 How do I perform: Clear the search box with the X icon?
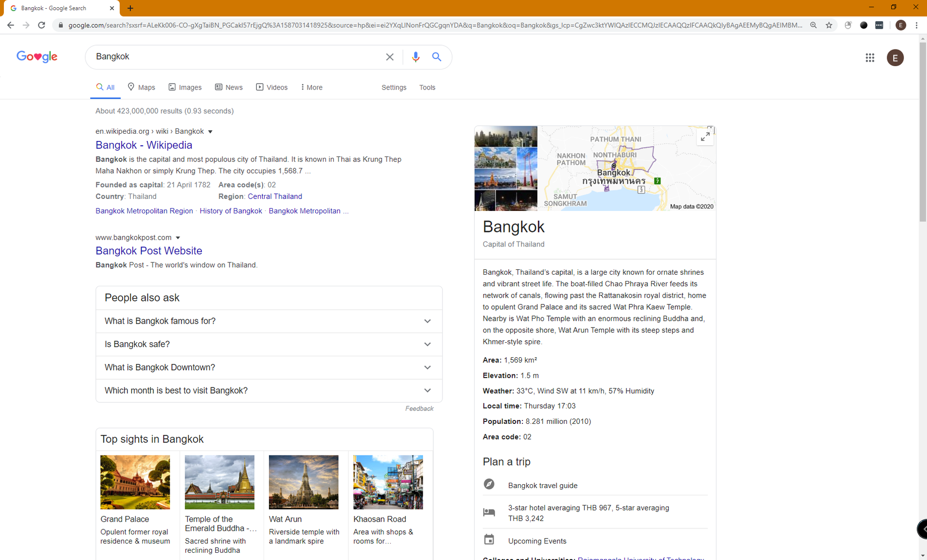(390, 57)
